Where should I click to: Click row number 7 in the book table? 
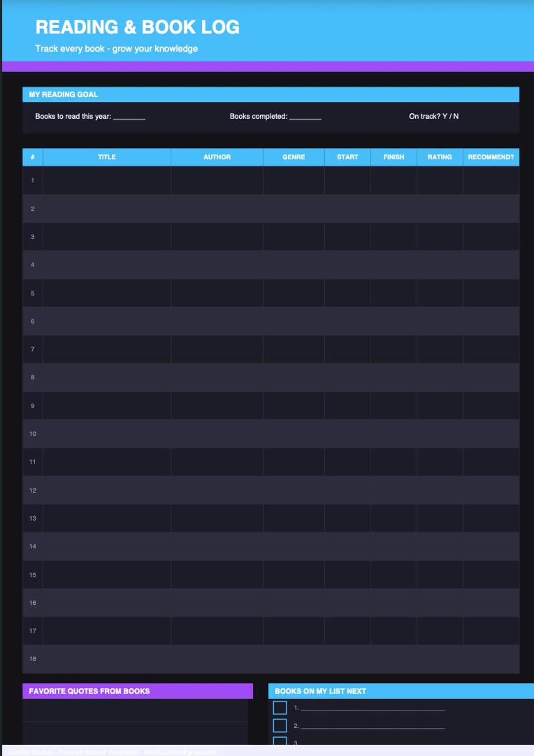click(x=33, y=349)
